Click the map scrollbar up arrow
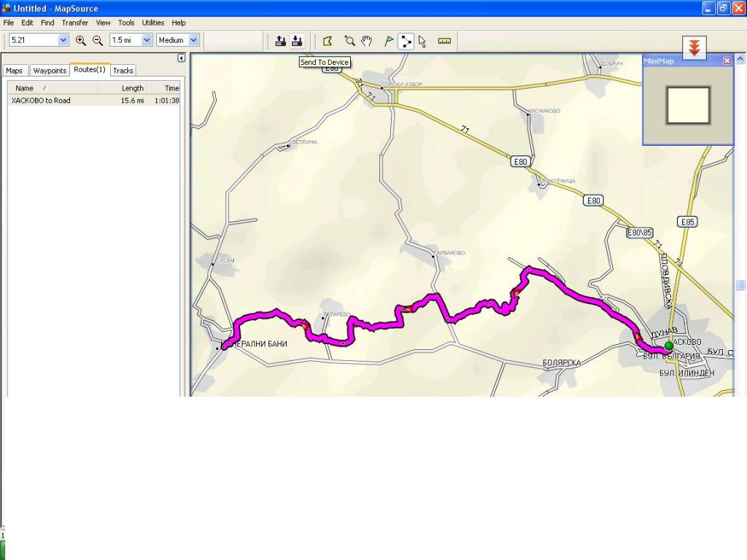 [x=740, y=58]
